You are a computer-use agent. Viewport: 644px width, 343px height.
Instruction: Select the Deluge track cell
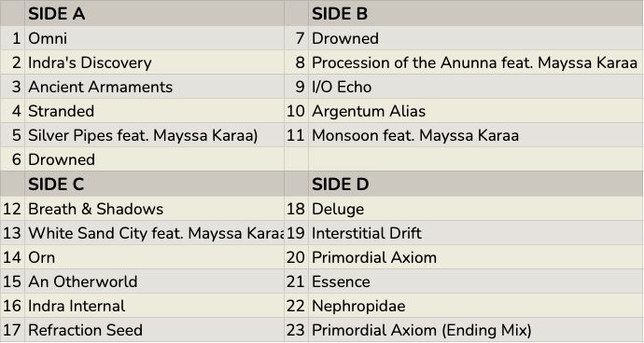(475, 209)
